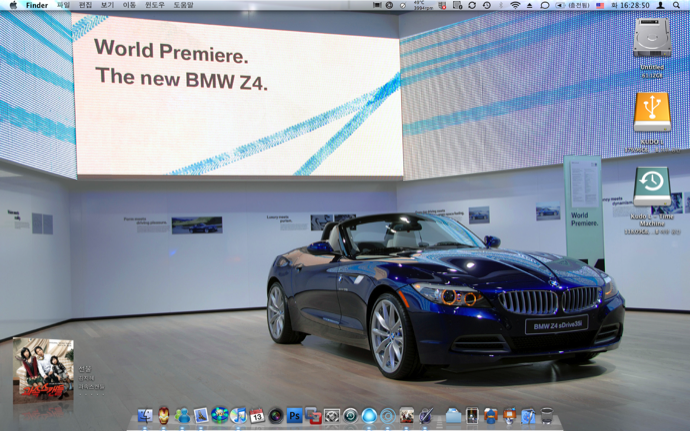Open the MSN Messenger buddies icon in Dock
The image size is (690, 431).
click(x=182, y=416)
